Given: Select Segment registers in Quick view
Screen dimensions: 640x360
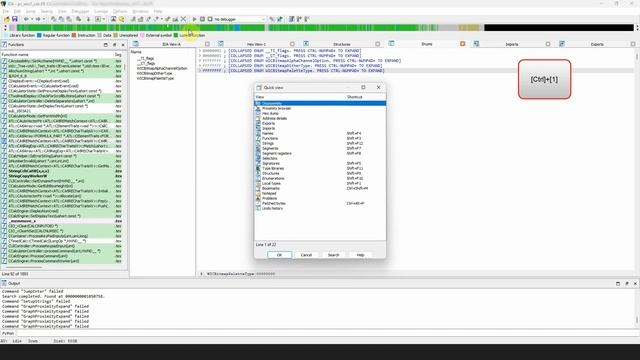Looking at the screenshot, I should tap(320, 153).
